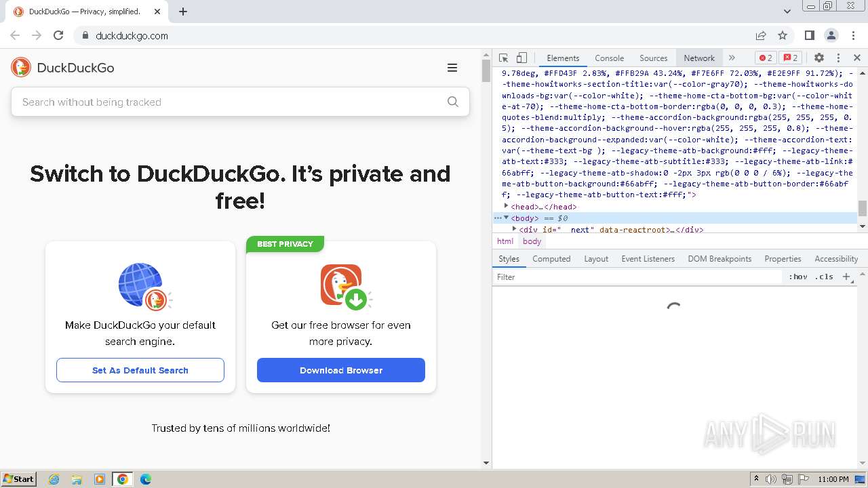The height and width of the screenshot is (488, 868).
Task: Open the DuckDuckGo hamburger menu
Action: [x=452, y=68]
